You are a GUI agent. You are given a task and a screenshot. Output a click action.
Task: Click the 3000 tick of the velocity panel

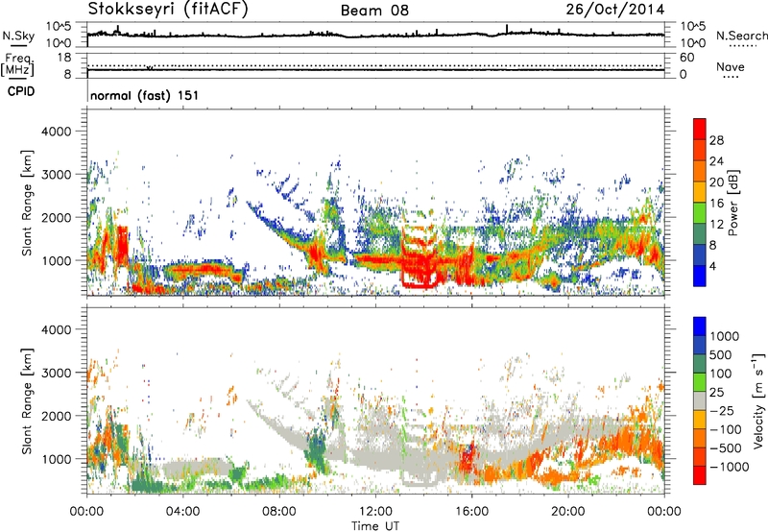tap(57, 373)
